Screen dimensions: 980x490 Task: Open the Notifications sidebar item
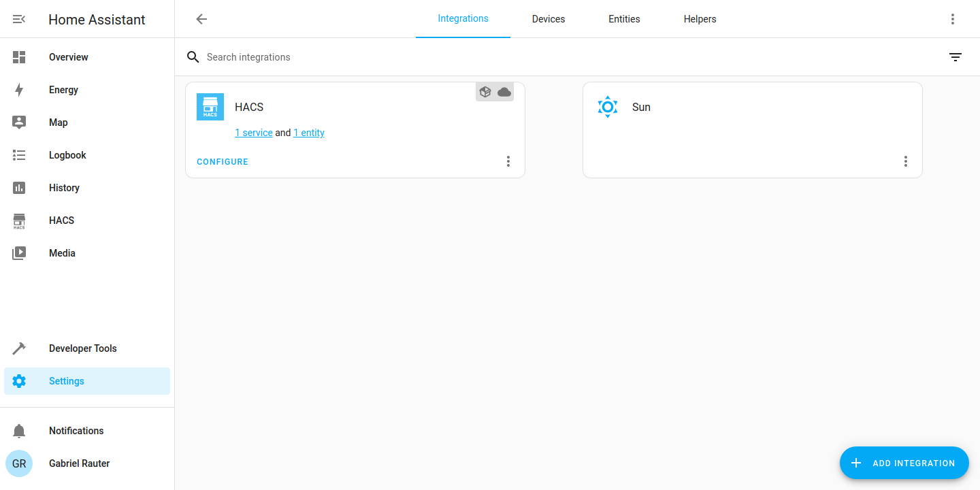87,431
